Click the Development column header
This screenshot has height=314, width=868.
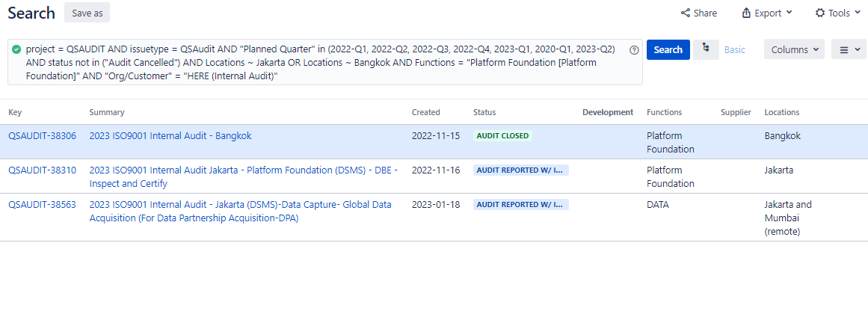coord(608,112)
